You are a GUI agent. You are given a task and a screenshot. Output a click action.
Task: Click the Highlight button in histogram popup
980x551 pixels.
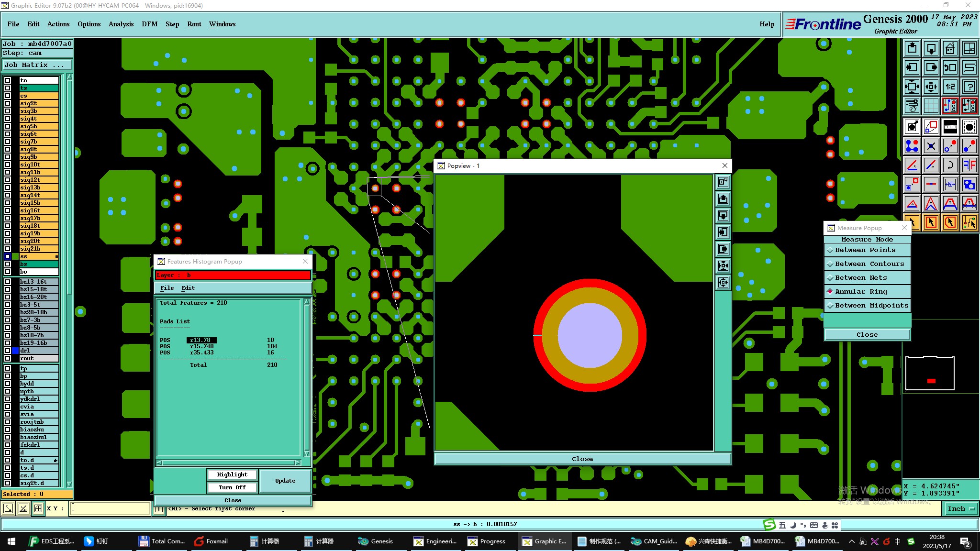coord(232,474)
